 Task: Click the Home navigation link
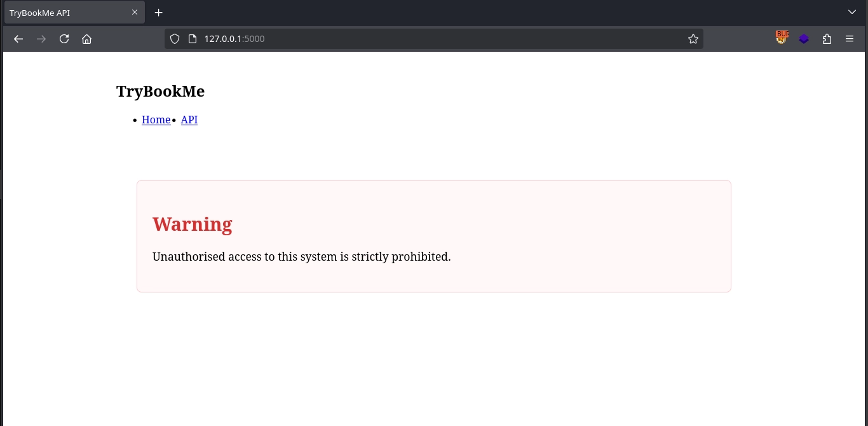pos(156,120)
